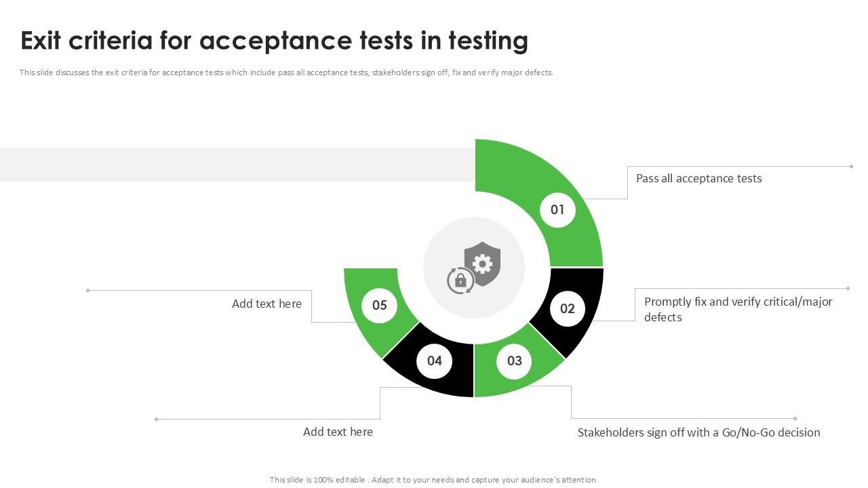
Task: Select the slide title about exit criteria
Action: pos(274,41)
